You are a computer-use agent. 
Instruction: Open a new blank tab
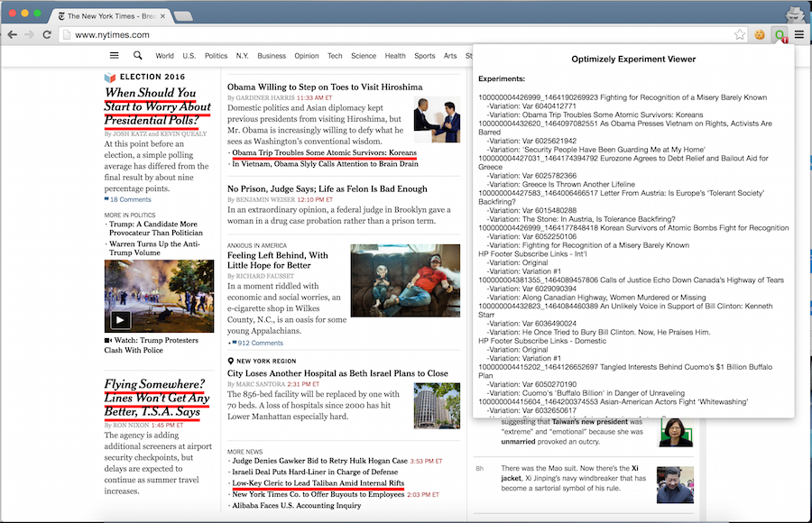click(183, 16)
